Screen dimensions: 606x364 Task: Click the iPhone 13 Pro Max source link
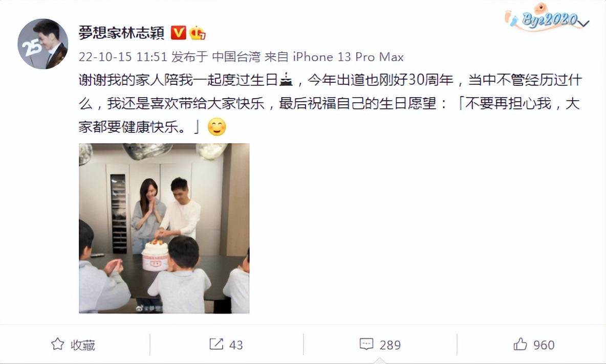point(348,57)
